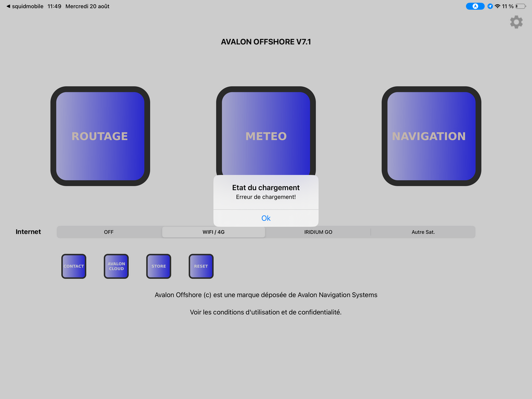This screenshot has width=532, height=399.
Task: Tap the RESET tile
Action: [201, 267]
